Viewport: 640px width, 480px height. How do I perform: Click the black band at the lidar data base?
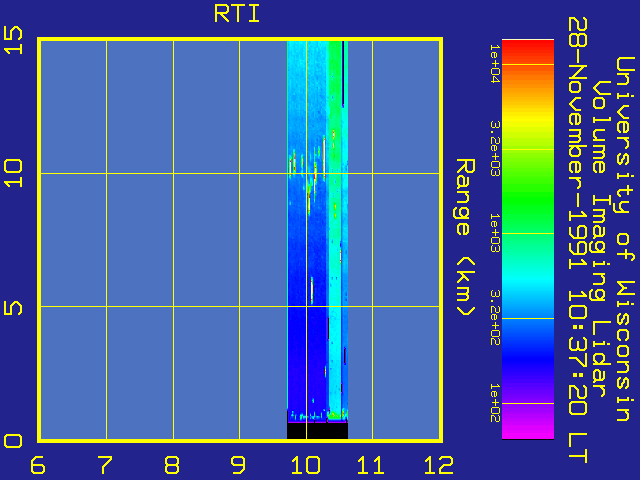coord(318,431)
